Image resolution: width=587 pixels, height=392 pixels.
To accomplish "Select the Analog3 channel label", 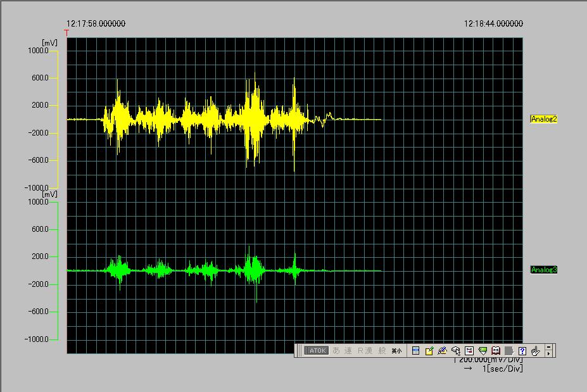I will coord(544,270).
